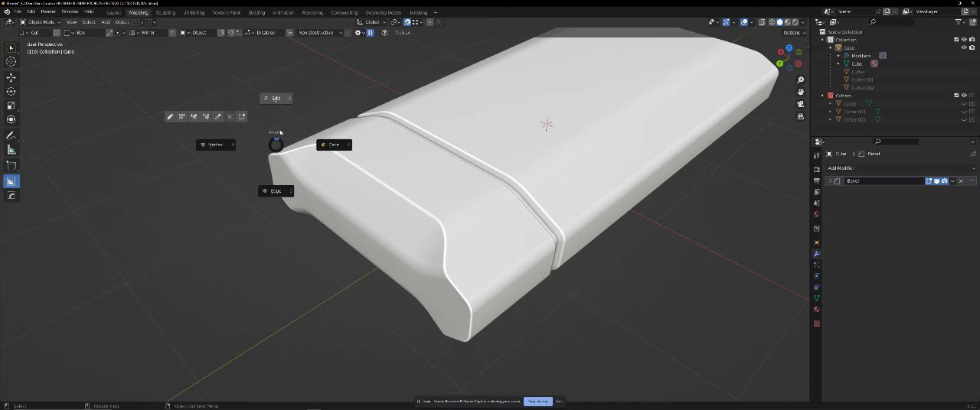Expand the Bevel modifier panel
The height and width of the screenshot is (410, 980).
[x=830, y=181]
